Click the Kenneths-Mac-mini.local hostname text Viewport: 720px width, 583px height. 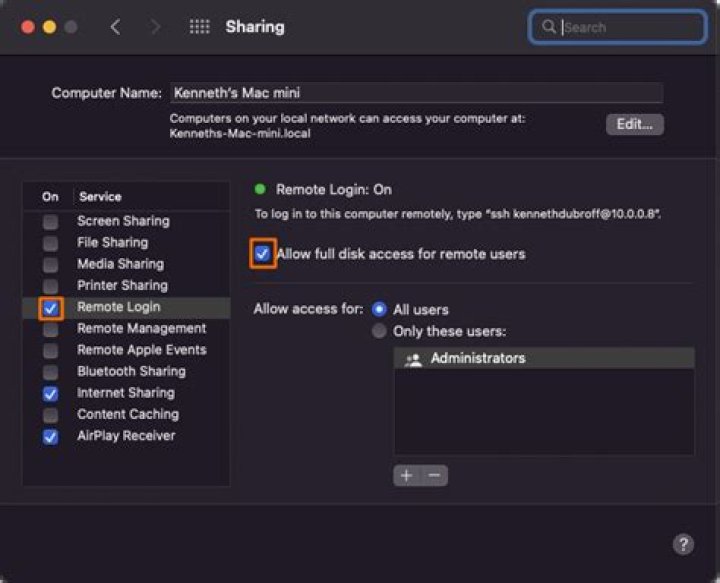240,134
